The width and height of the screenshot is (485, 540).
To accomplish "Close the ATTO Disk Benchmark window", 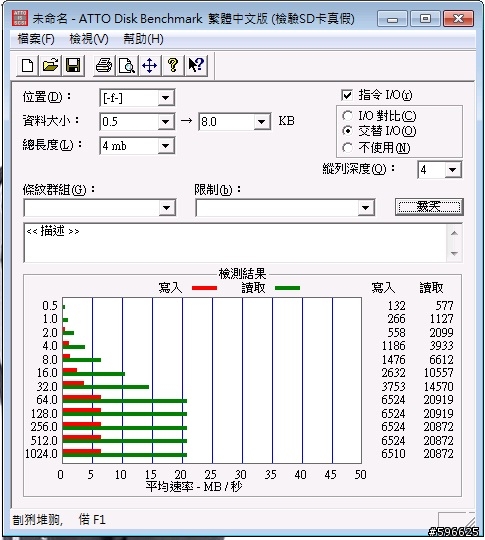I will click(x=458, y=19).
